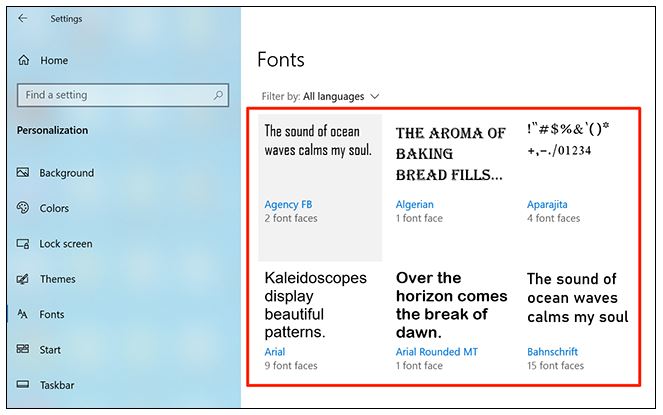Open the Themes section
Viewport: 663px width, 415px height.
tap(57, 279)
